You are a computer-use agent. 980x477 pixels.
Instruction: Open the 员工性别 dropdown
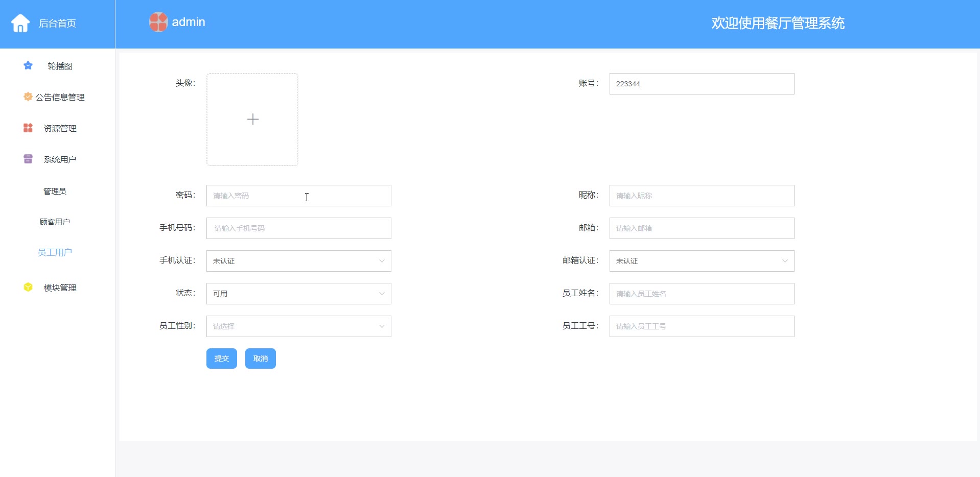pos(299,326)
